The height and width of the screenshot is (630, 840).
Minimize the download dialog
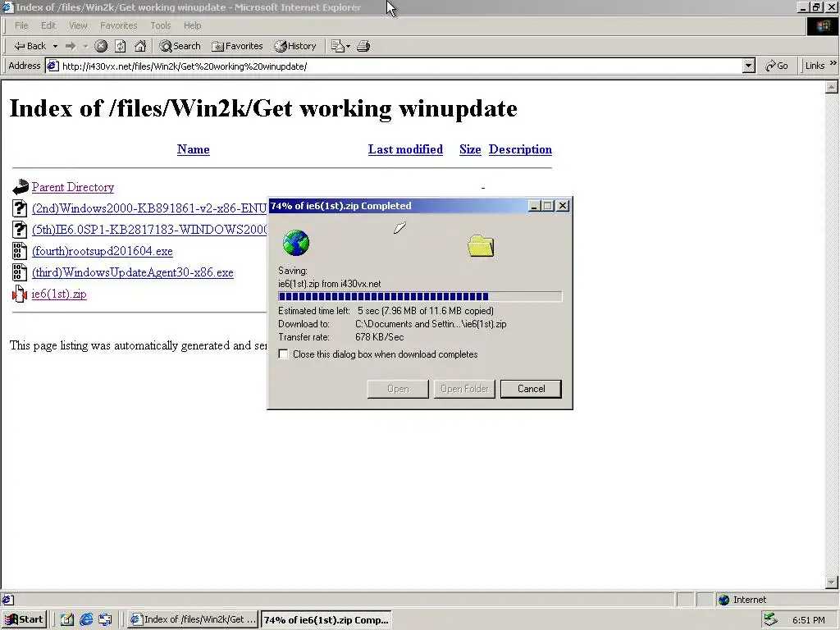[534, 206]
